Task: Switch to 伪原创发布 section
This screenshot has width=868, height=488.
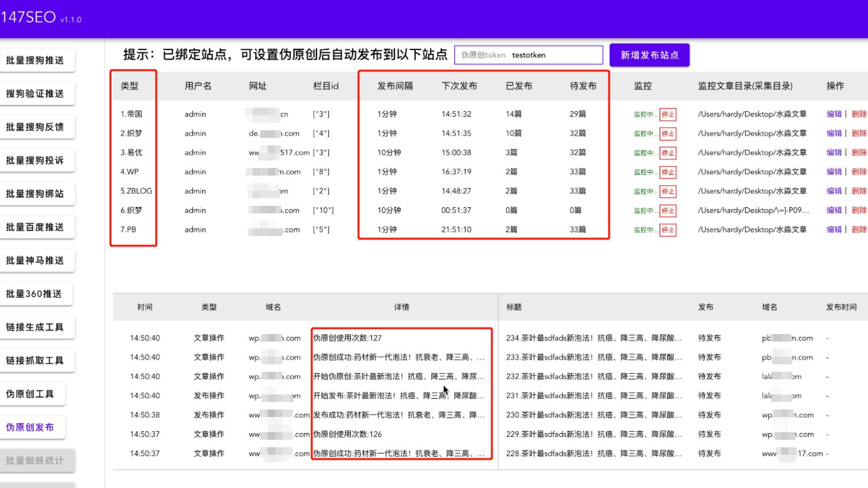Action: click(x=33, y=427)
